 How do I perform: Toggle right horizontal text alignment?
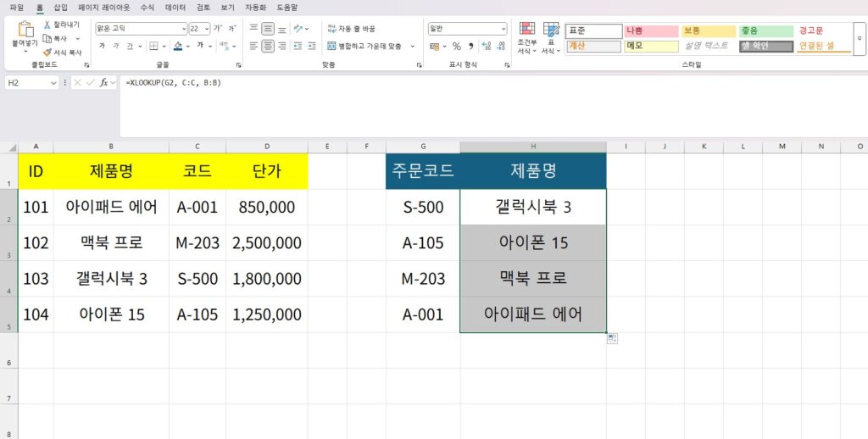point(282,46)
